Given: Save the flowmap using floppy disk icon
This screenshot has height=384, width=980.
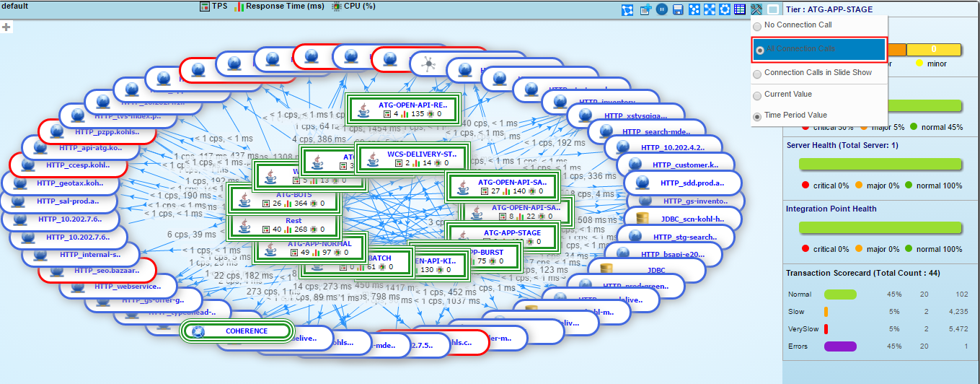Looking at the screenshot, I should point(678,9).
